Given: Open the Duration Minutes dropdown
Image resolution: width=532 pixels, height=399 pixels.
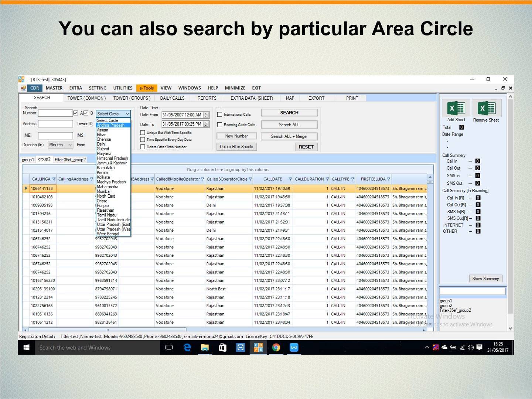Looking at the screenshot, I should 61,145.
